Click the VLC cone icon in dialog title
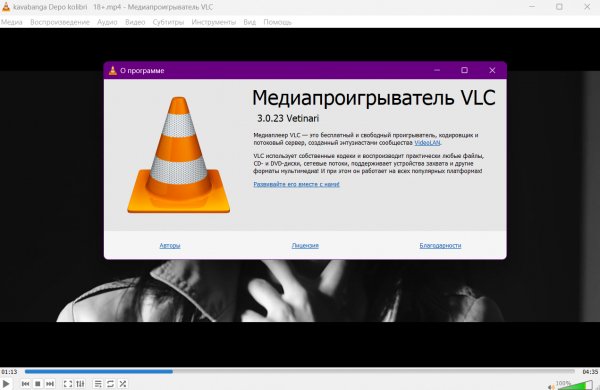Image resolution: width=600 pixels, height=390 pixels. click(x=113, y=70)
